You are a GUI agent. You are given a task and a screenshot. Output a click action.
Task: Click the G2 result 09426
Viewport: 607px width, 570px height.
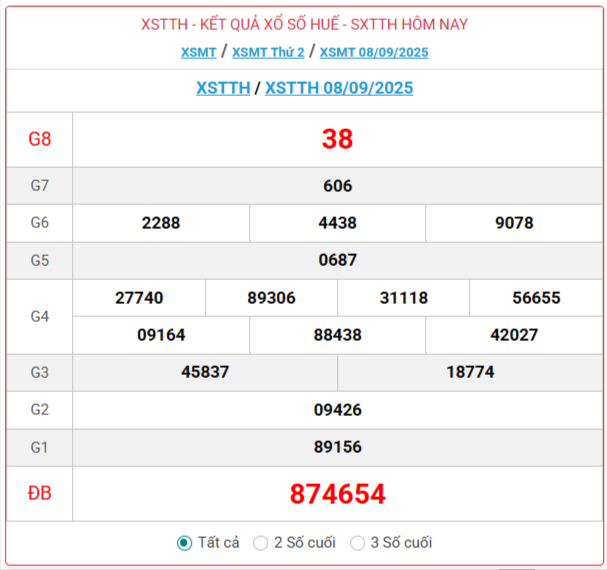[337, 409]
